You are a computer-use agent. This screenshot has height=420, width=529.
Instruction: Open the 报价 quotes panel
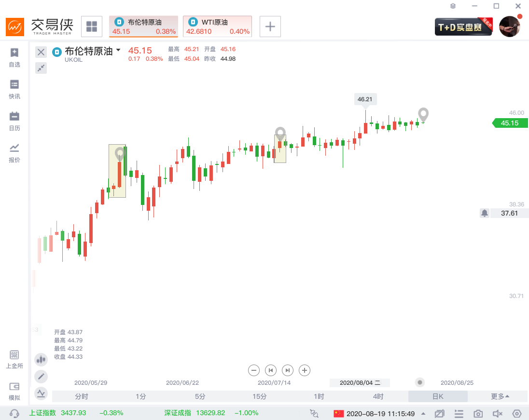[14, 152]
